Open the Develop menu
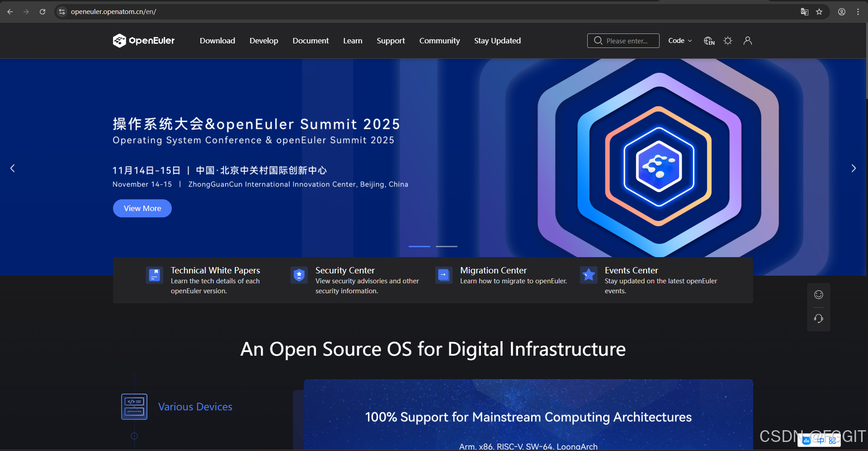The width and height of the screenshot is (868, 451). [x=264, y=41]
